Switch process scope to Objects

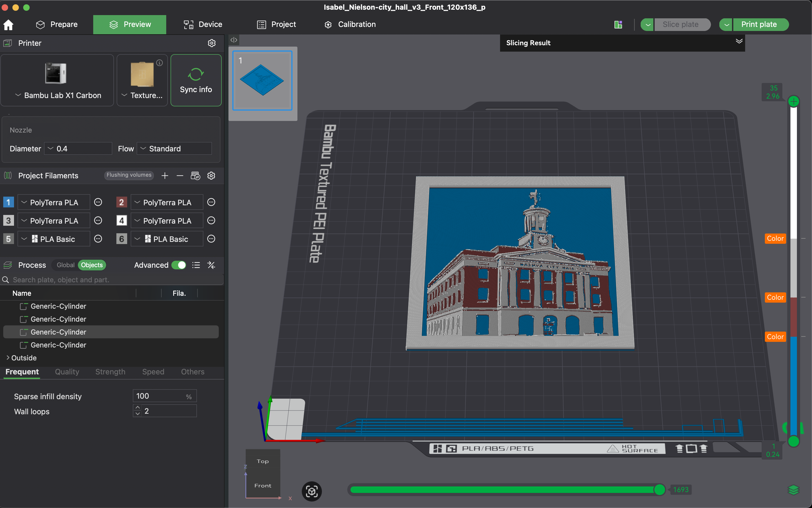tap(92, 265)
